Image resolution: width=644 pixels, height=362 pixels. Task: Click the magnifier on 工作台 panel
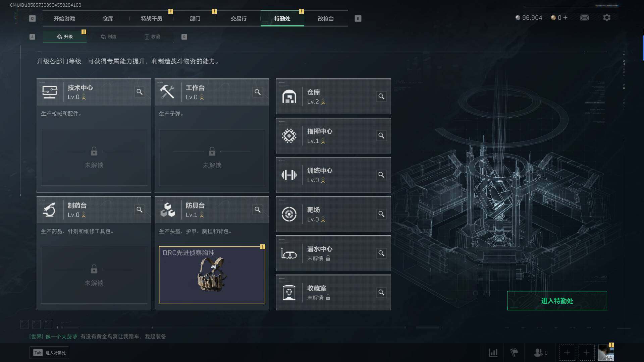(x=258, y=92)
